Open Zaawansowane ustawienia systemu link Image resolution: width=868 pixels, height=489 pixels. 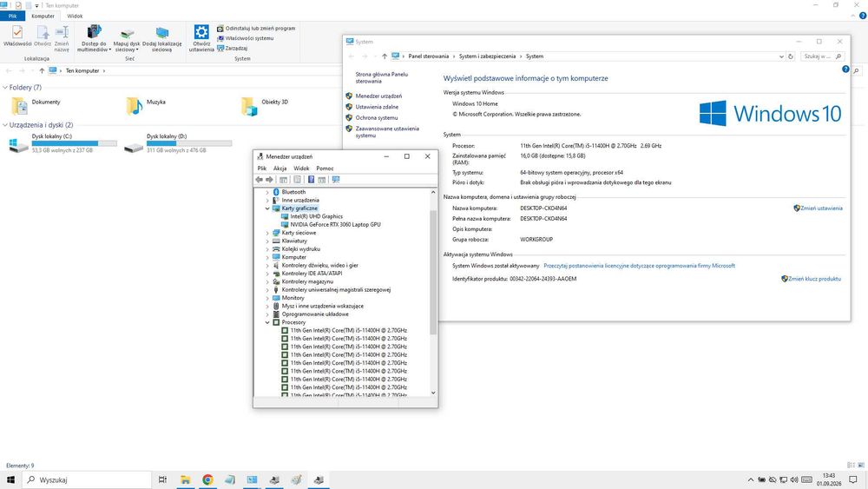[386, 132]
